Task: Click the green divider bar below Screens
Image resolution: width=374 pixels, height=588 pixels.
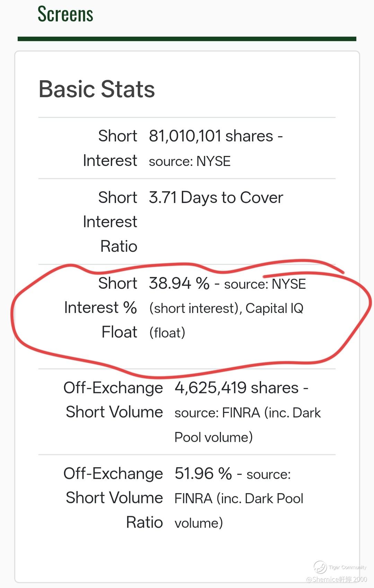Action: pyautogui.click(x=187, y=39)
